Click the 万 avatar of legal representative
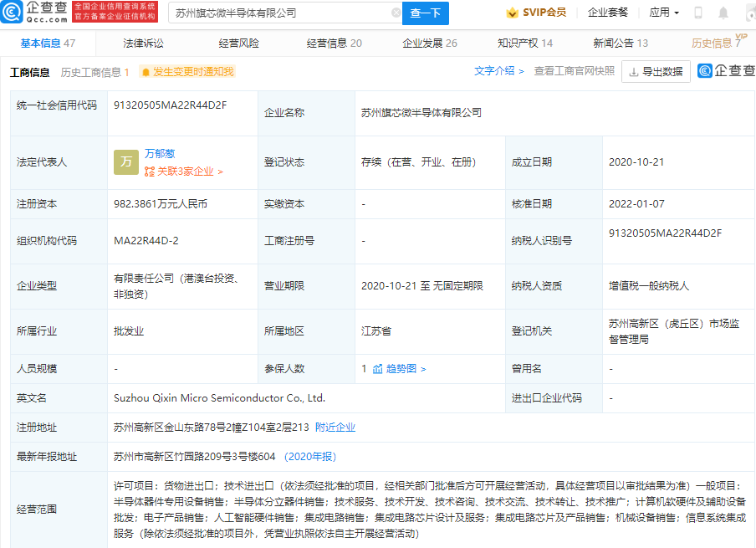This screenshot has height=548, width=756. coord(126,162)
